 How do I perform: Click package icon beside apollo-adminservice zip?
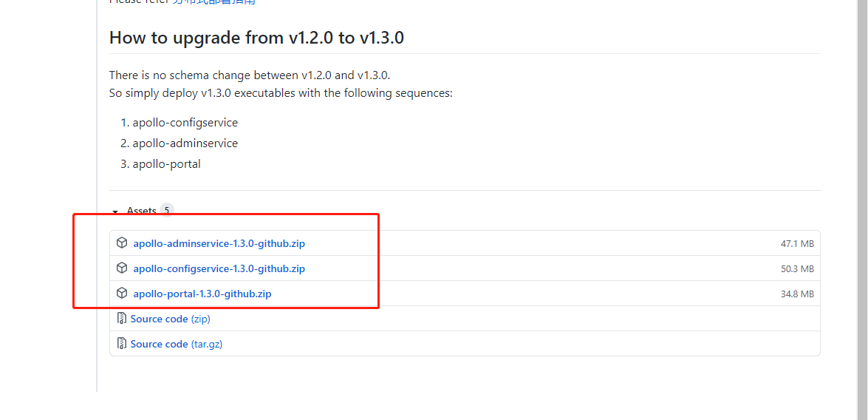[x=122, y=243]
